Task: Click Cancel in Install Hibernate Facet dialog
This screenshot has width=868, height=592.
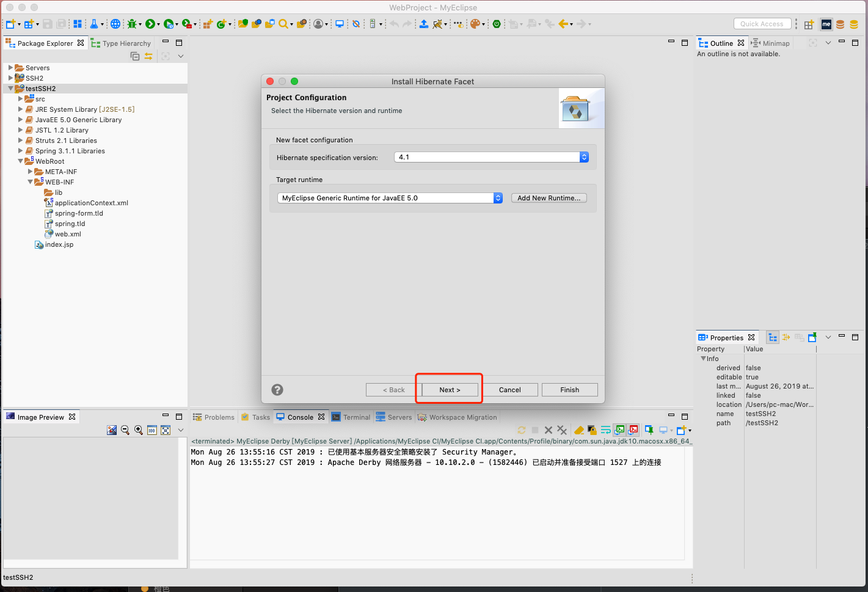Action: pos(510,390)
